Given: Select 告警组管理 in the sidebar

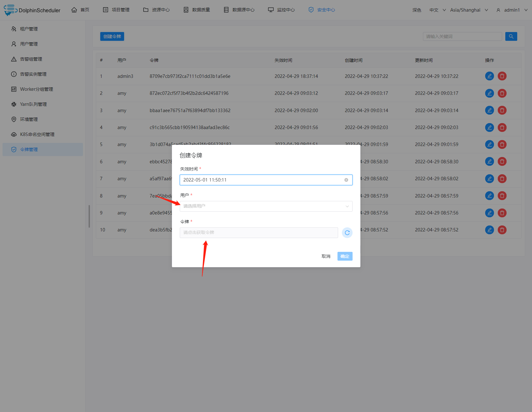Looking at the screenshot, I should pyautogui.click(x=43, y=59).
